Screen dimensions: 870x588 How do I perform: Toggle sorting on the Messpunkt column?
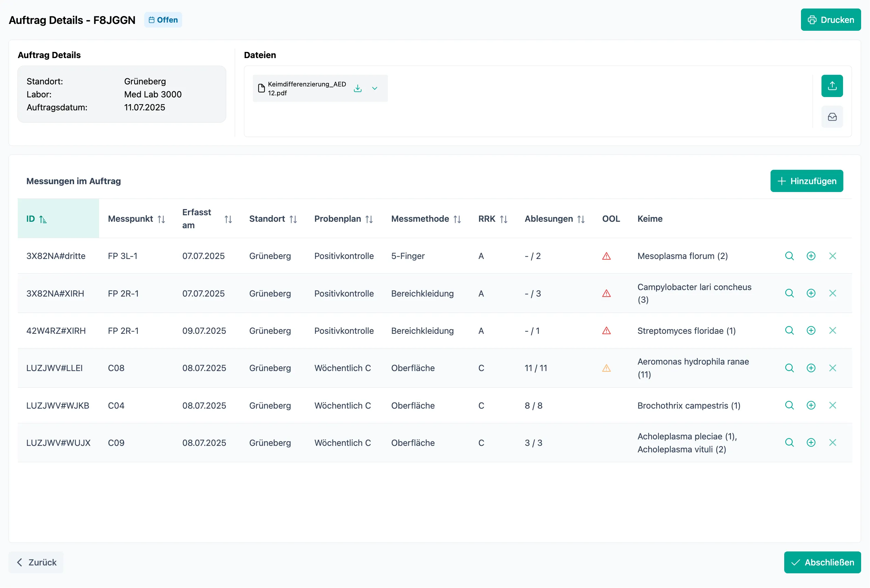click(x=161, y=219)
